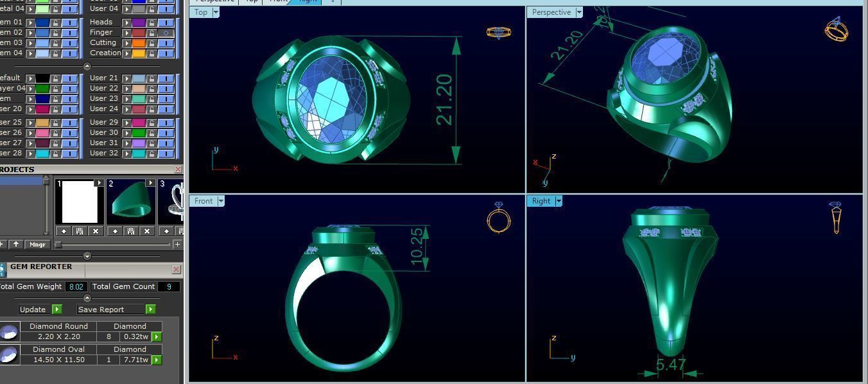868x384 pixels.
Task: Select project thumbnail 2 green ring
Action: click(131, 202)
